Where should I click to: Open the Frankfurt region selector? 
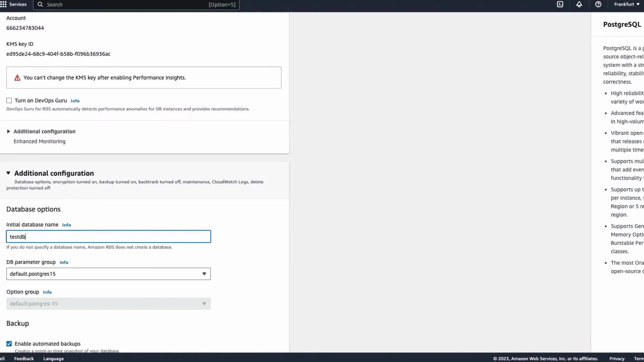click(x=627, y=4)
